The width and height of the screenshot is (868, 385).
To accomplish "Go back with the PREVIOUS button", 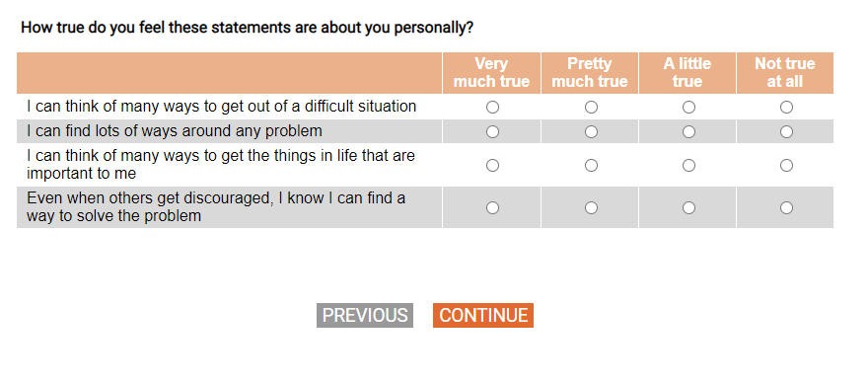I will [365, 315].
